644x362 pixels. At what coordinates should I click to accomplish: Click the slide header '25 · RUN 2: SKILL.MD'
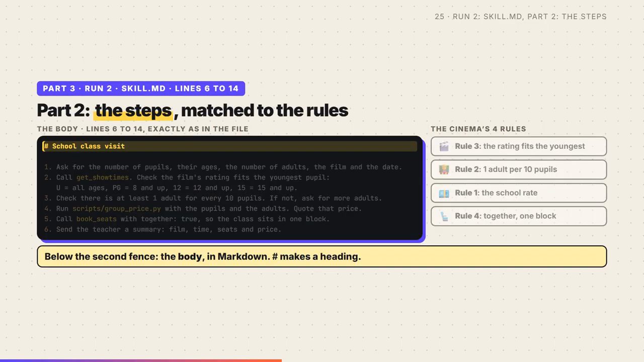pyautogui.click(x=521, y=17)
